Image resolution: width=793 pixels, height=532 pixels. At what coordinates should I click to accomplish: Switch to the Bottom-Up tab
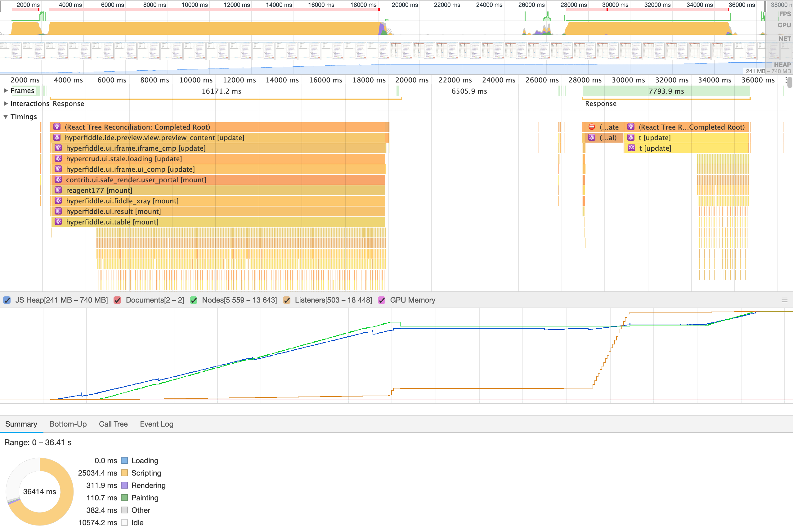(68, 424)
